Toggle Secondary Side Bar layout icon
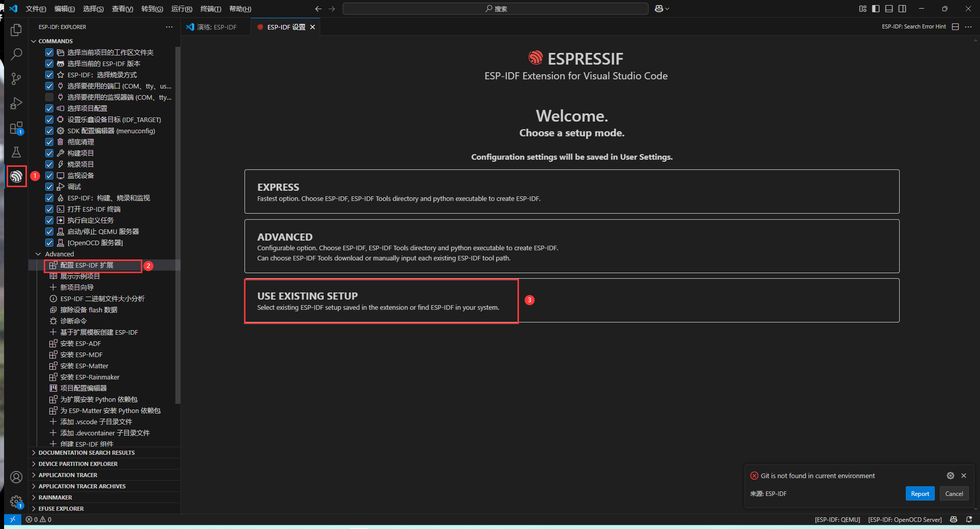The width and height of the screenshot is (980, 529). pos(902,9)
